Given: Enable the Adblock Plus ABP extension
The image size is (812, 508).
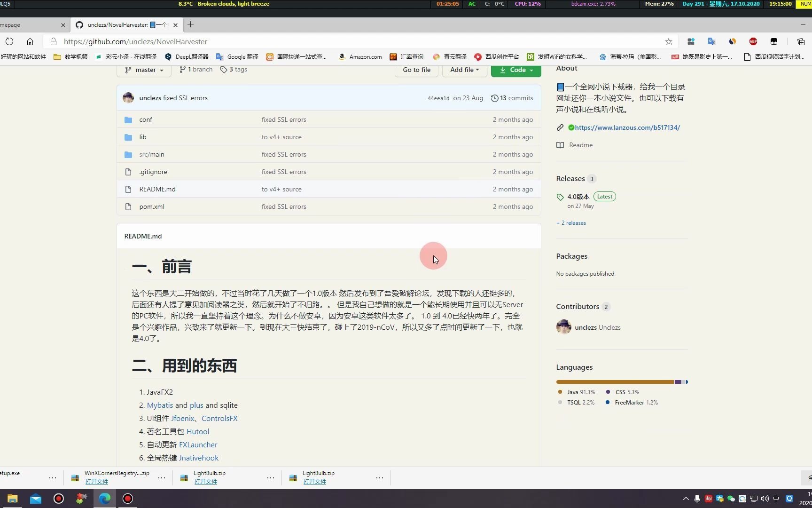Looking at the screenshot, I should click(x=753, y=41).
